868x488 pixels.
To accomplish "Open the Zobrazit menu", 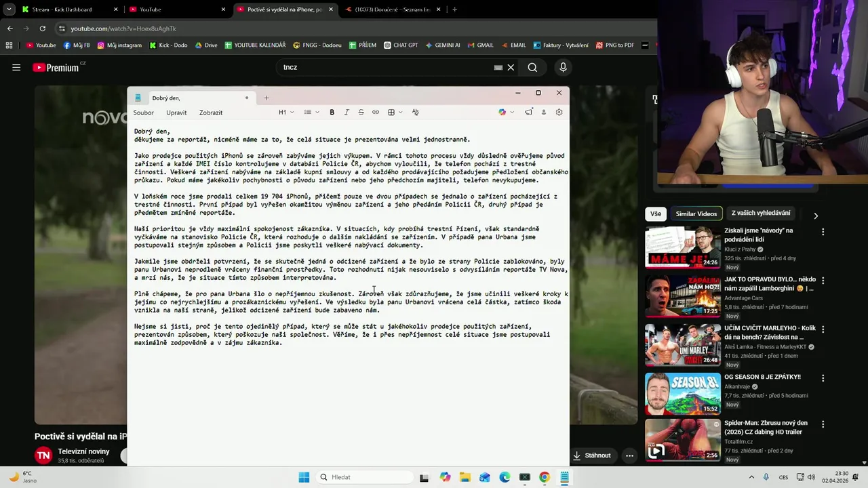I will 211,113.
